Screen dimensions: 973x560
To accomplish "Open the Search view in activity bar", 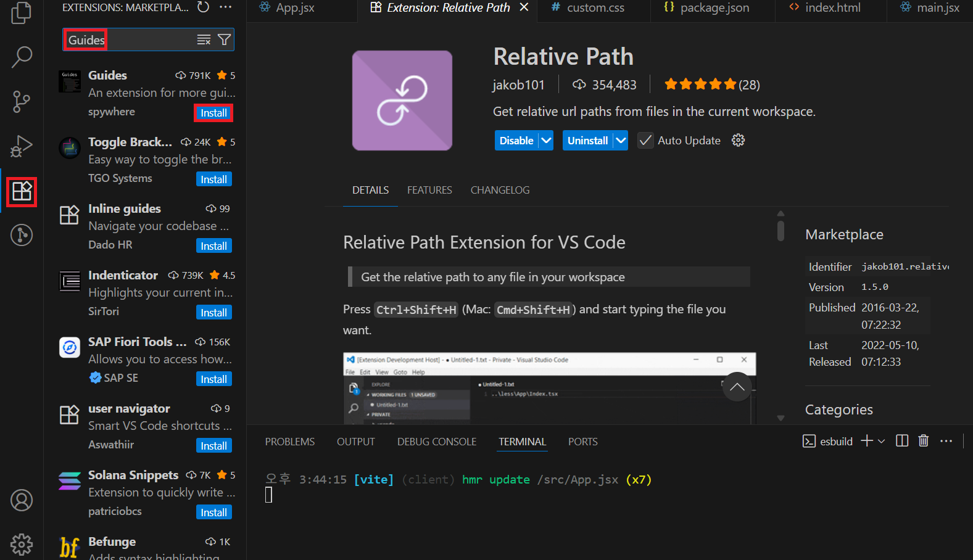I will pyautogui.click(x=22, y=57).
